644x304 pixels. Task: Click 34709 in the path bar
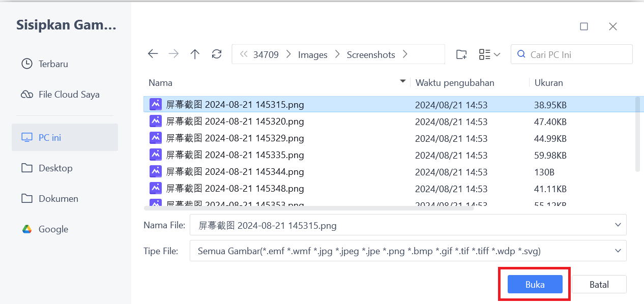[266, 55]
